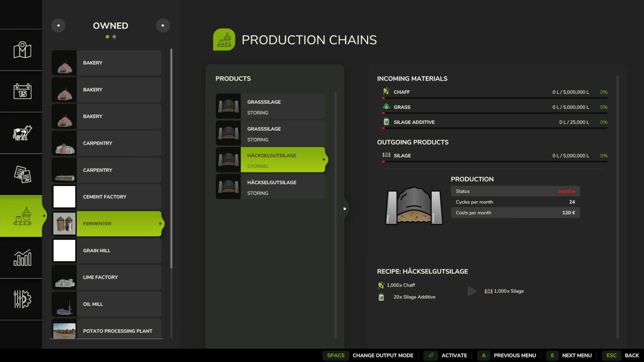
Task: Open the contracts documents sidebar icon
Action: (22, 174)
